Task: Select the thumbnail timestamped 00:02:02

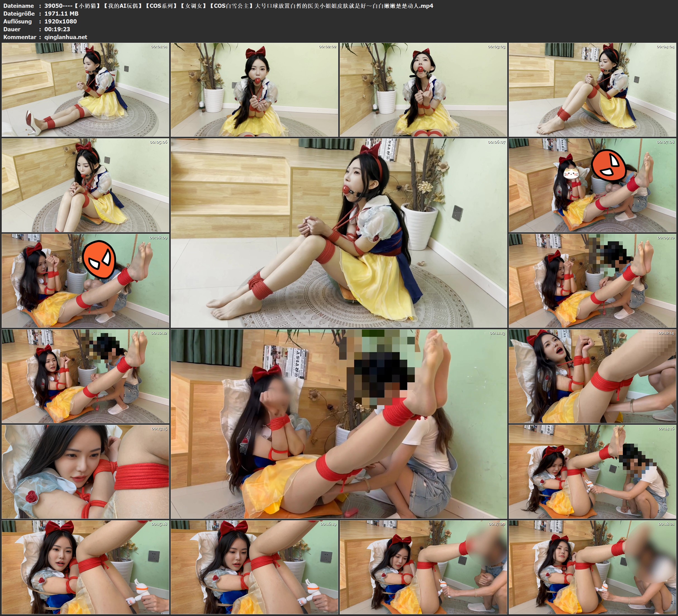Action: pyautogui.click(x=254, y=89)
